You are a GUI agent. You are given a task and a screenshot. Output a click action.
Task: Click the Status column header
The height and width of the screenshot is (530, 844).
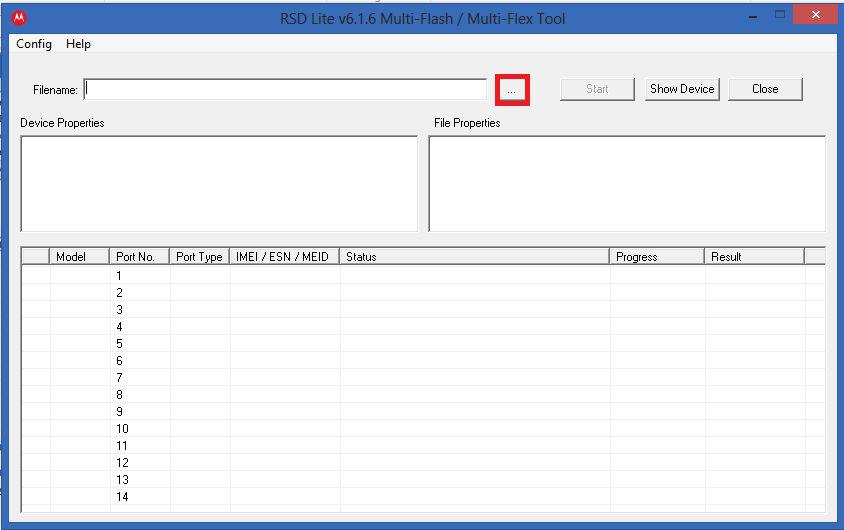click(x=475, y=257)
